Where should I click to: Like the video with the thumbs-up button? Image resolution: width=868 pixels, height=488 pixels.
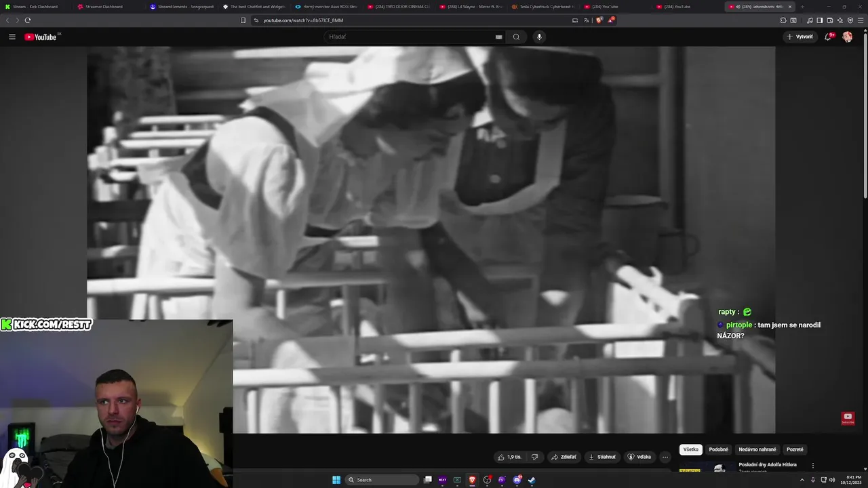point(509,457)
